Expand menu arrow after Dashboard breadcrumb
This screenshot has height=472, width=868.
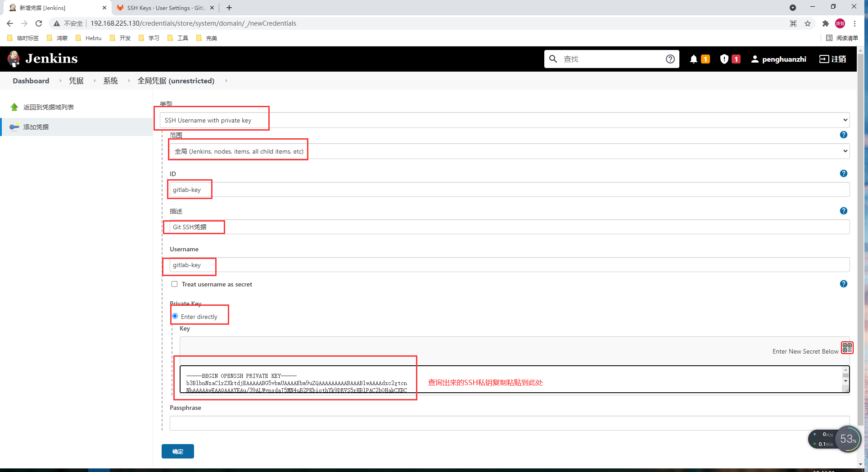(60, 81)
